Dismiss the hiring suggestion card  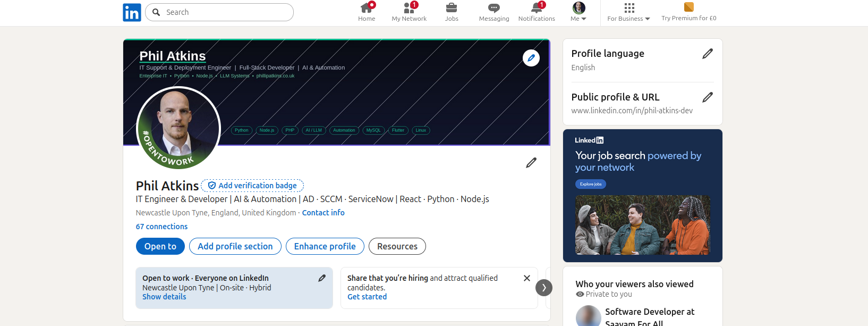pos(527,278)
